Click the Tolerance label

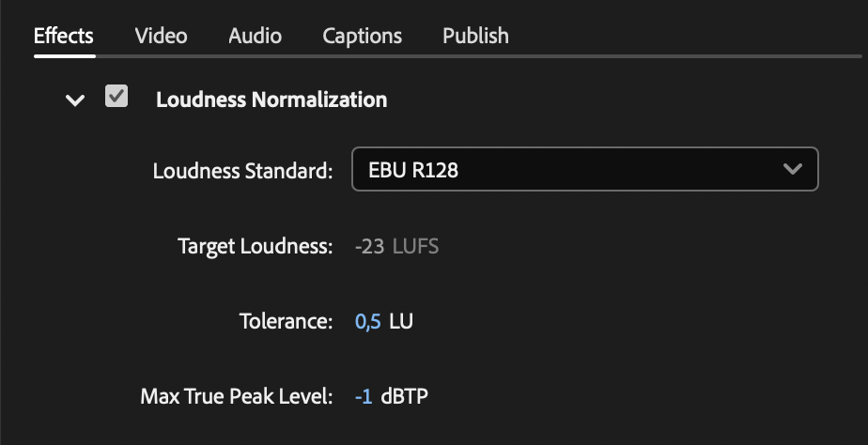tap(286, 322)
